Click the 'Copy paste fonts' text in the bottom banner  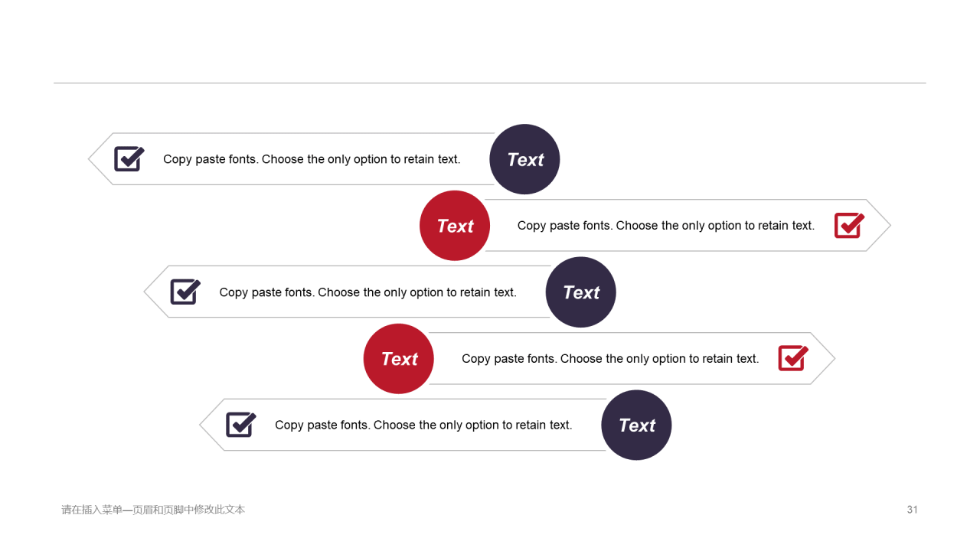[423, 425]
